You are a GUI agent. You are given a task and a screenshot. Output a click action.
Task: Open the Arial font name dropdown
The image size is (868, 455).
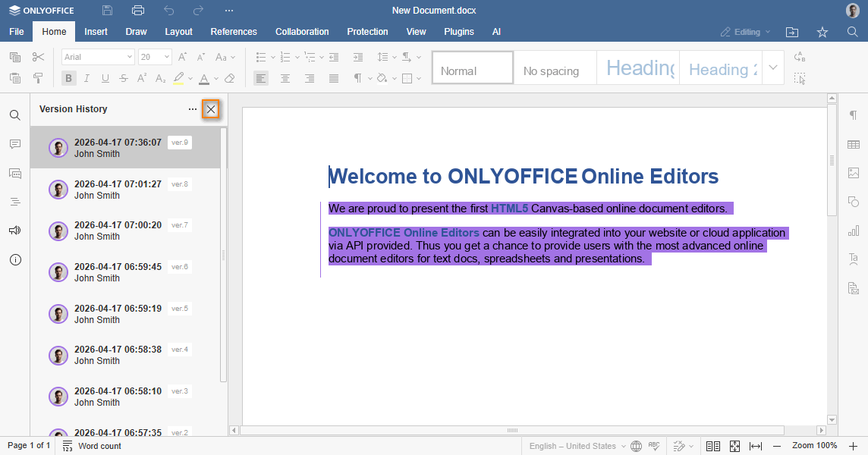coord(98,57)
